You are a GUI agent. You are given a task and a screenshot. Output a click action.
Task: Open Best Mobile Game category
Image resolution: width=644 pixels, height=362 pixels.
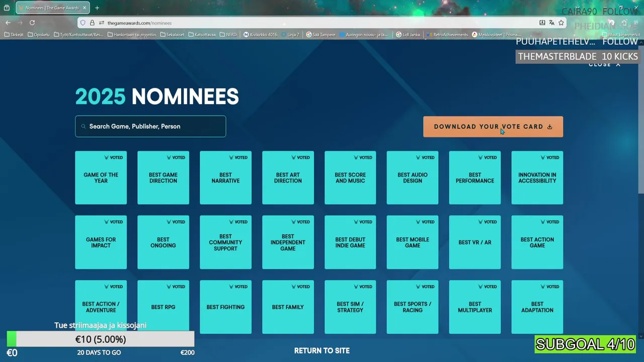coord(413,242)
